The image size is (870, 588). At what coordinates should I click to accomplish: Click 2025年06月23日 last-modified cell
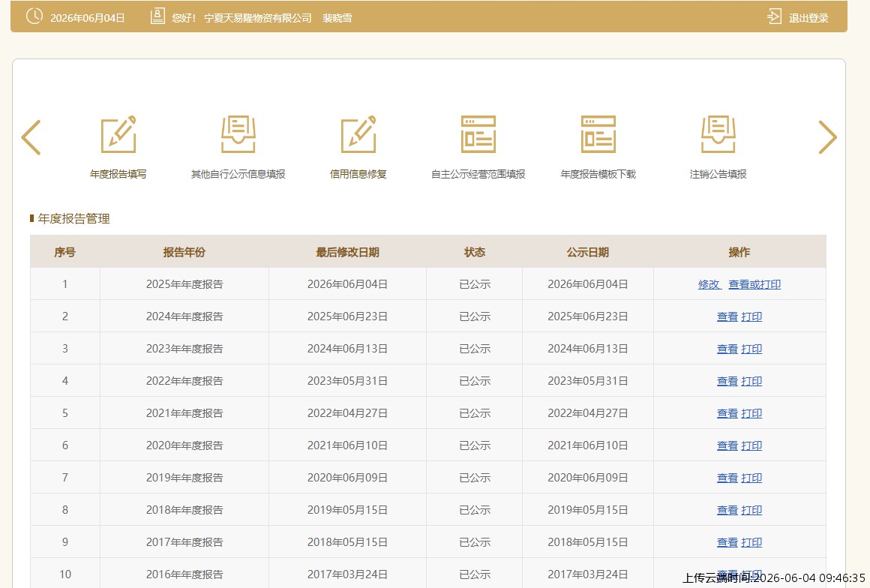click(x=347, y=316)
